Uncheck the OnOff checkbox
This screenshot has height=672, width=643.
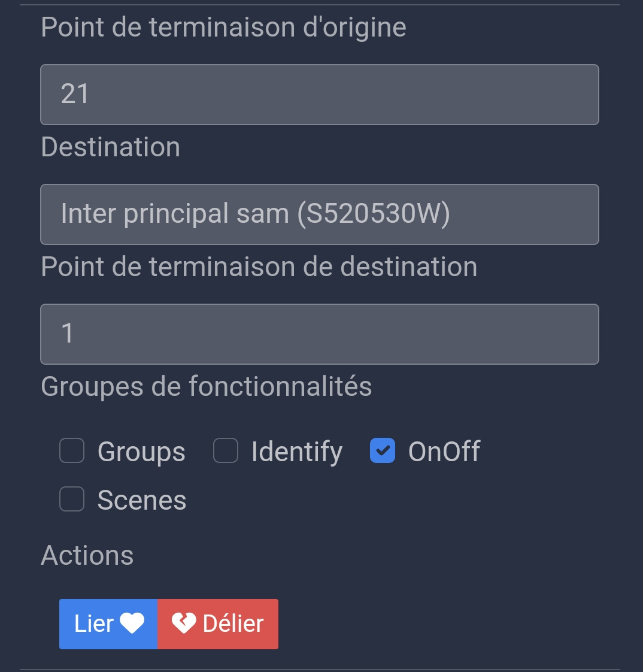[x=383, y=450]
